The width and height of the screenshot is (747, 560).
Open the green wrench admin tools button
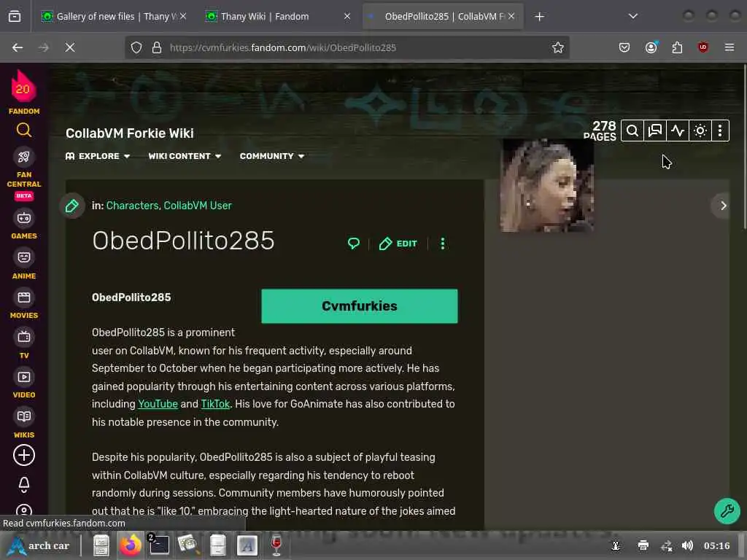[727, 511]
